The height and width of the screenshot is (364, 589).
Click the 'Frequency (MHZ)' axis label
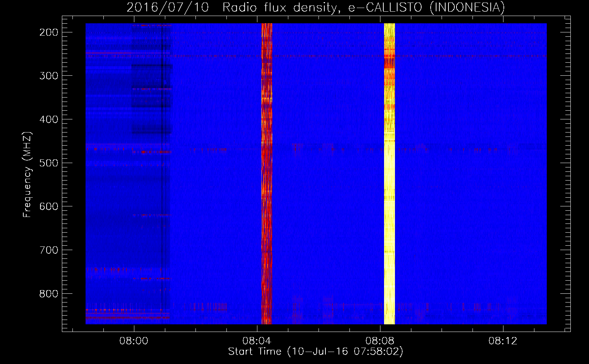(27, 174)
